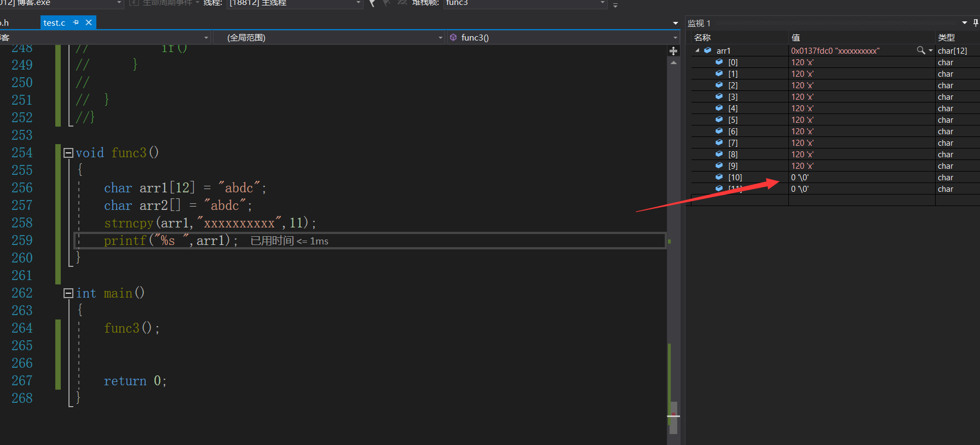
Task: Click the arr2[] declaration on line 257
Action: click(x=178, y=206)
